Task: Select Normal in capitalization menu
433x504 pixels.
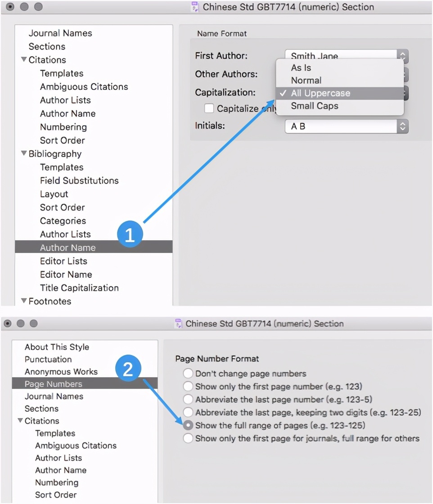Action: [306, 81]
